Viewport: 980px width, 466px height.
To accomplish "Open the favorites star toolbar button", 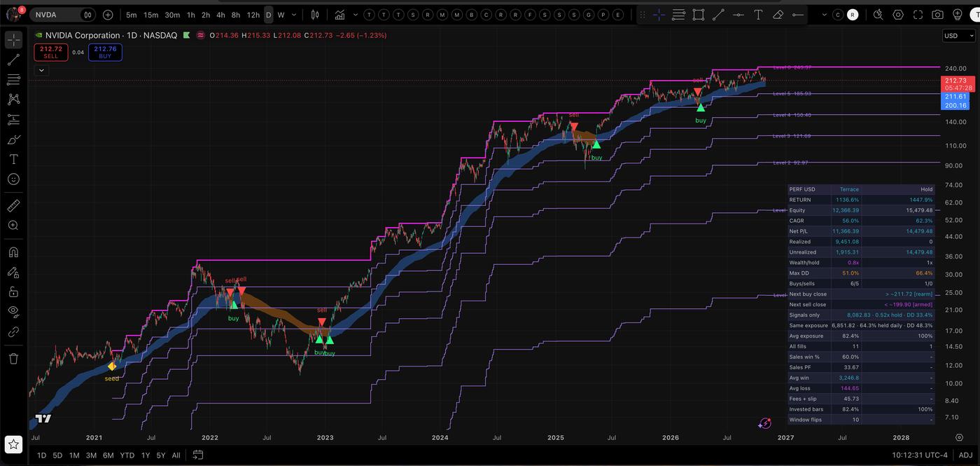I will [x=13, y=444].
